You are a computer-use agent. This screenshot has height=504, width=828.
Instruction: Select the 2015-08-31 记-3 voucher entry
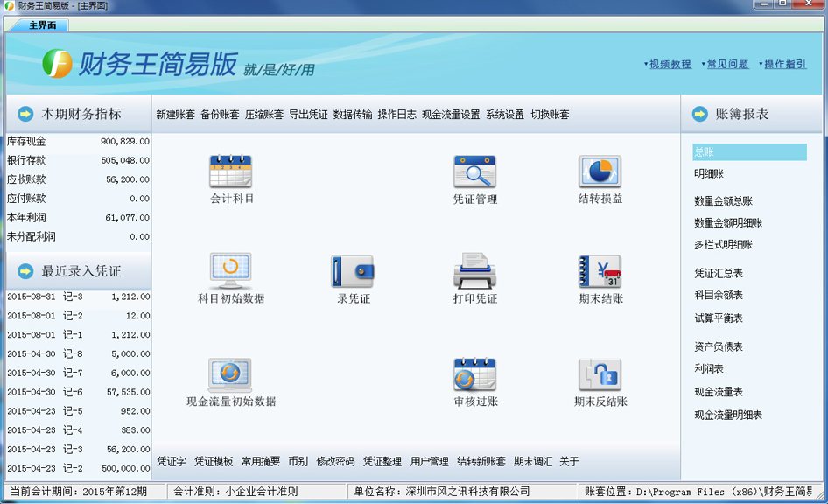(x=77, y=297)
